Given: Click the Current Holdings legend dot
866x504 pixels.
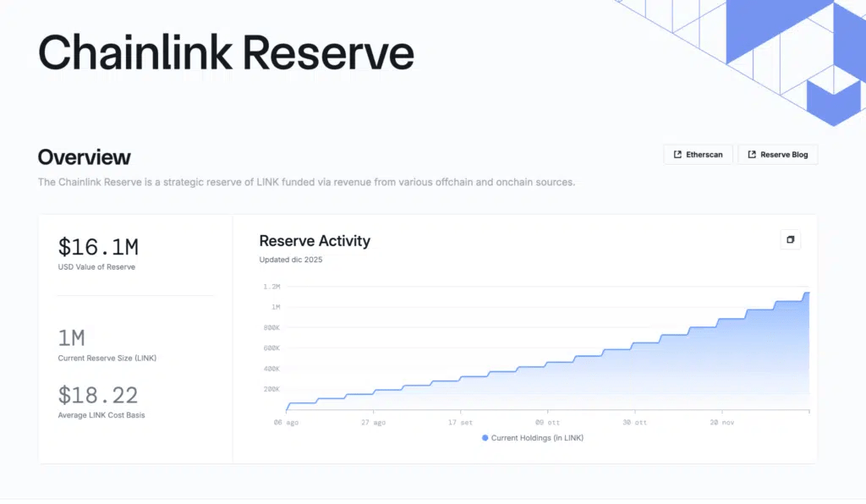Looking at the screenshot, I should click(x=485, y=438).
